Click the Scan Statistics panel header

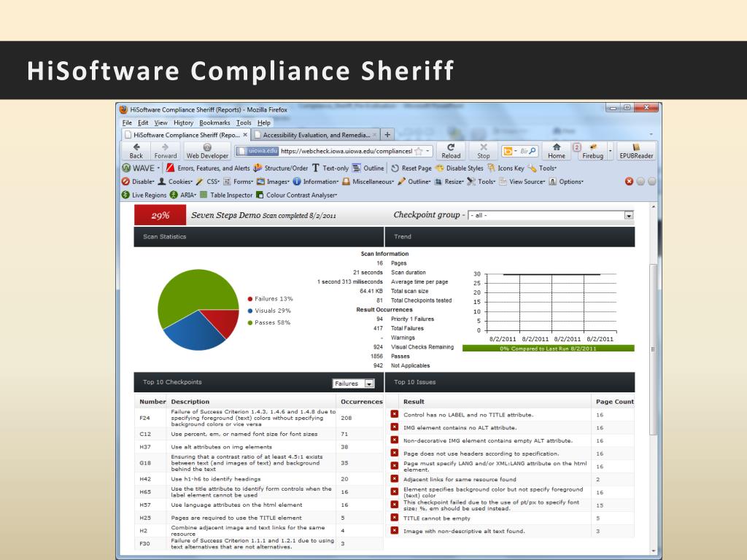[259, 237]
